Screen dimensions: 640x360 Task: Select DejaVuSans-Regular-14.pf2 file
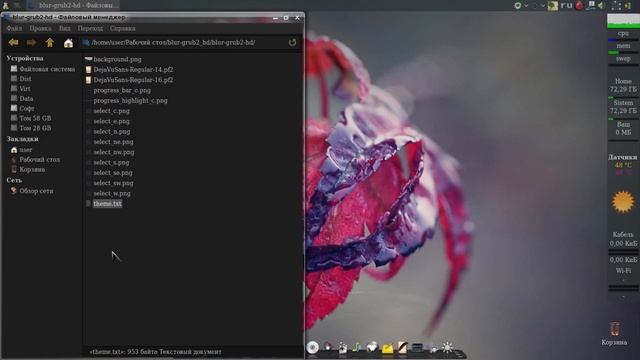point(133,69)
